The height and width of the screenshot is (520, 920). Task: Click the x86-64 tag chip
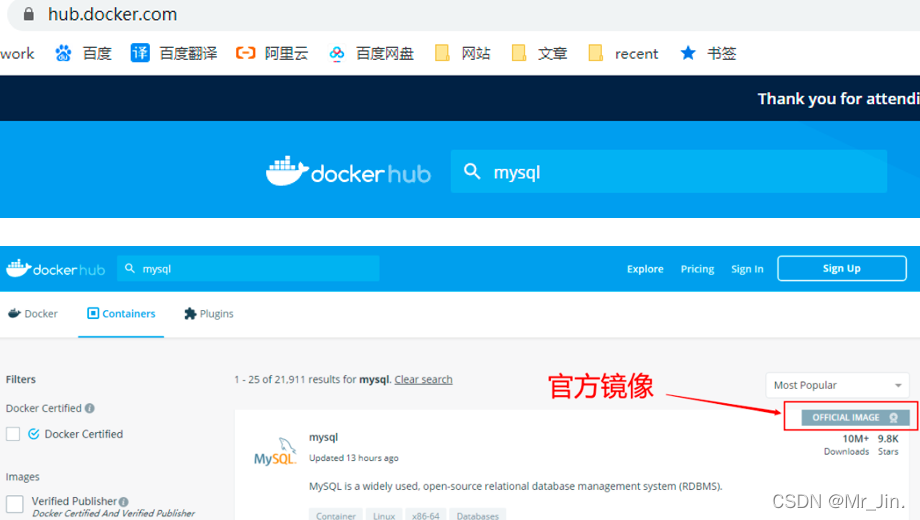[425, 515]
